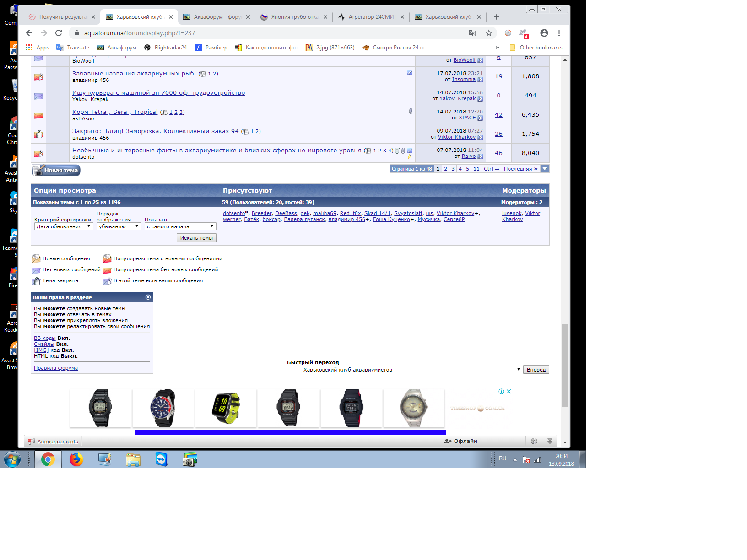Go to page 2 of the thread list
The height and width of the screenshot is (560, 747).
445,169
